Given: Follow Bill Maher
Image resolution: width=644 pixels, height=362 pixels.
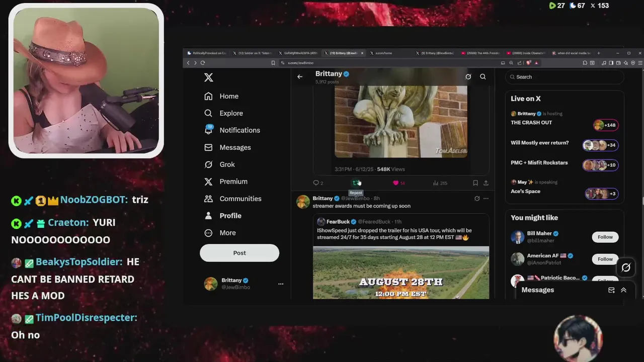Looking at the screenshot, I should coord(605,237).
